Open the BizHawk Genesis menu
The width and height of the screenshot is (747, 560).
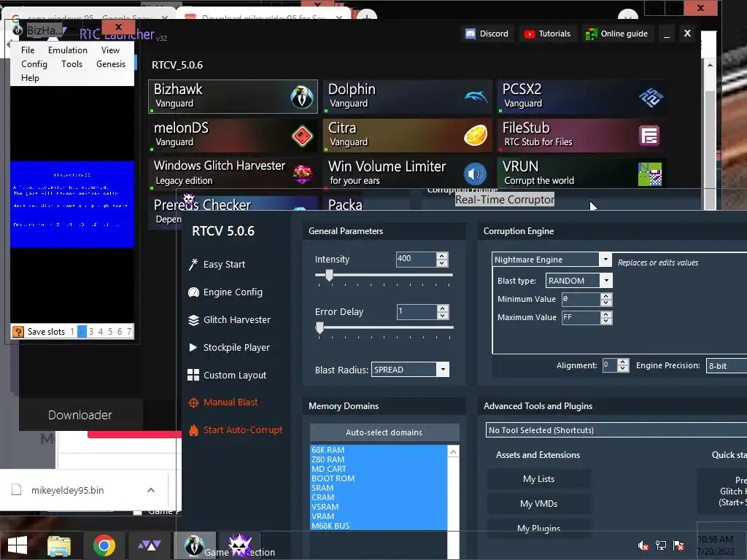coord(111,64)
